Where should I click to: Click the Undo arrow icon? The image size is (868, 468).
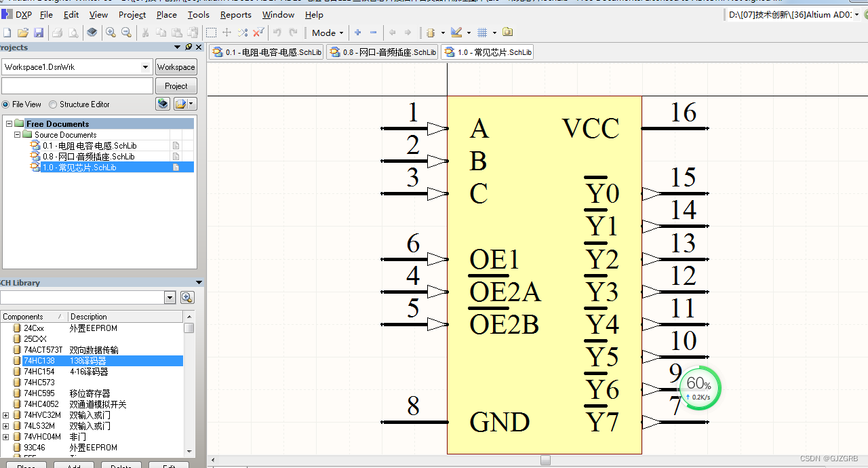coord(277,33)
